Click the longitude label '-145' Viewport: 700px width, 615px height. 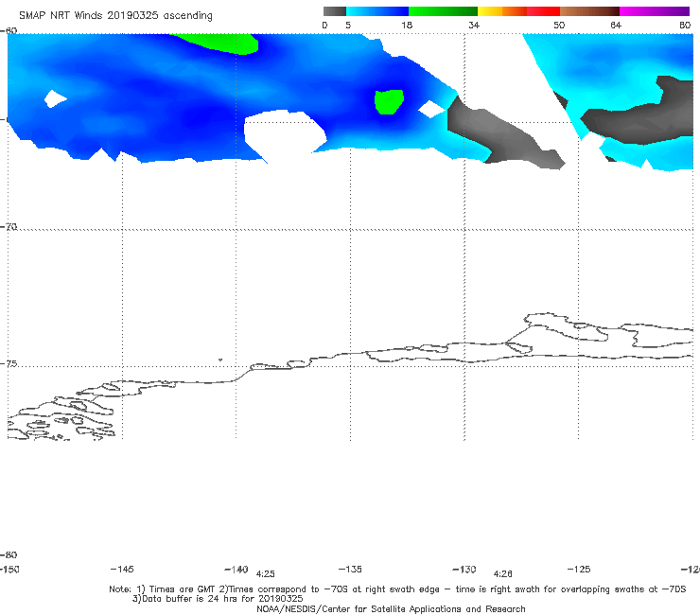click(122, 569)
